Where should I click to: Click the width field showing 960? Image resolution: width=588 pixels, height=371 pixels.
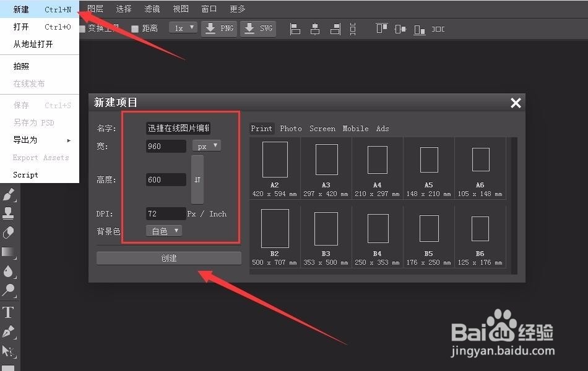(x=166, y=146)
